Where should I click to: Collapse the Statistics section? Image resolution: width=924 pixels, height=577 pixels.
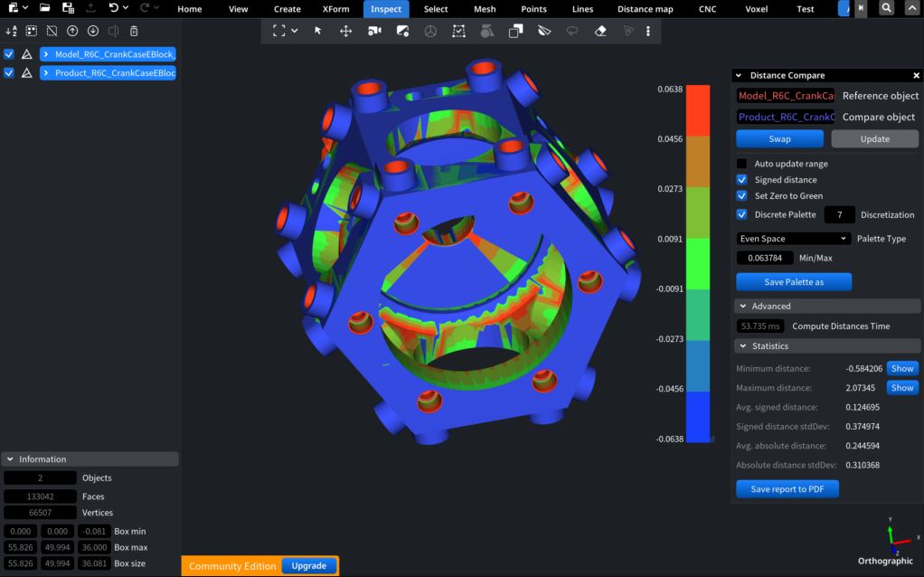(x=743, y=346)
